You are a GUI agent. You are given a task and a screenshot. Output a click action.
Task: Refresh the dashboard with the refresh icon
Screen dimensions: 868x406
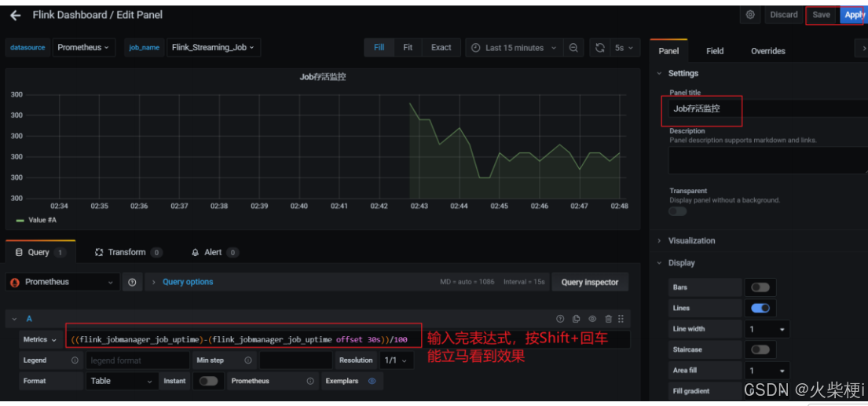point(599,48)
